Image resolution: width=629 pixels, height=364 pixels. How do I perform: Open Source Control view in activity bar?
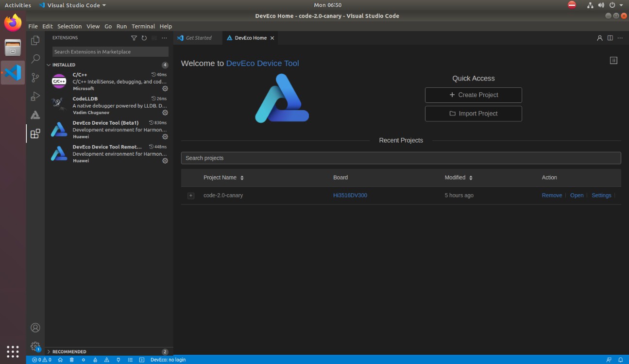pyautogui.click(x=35, y=78)
